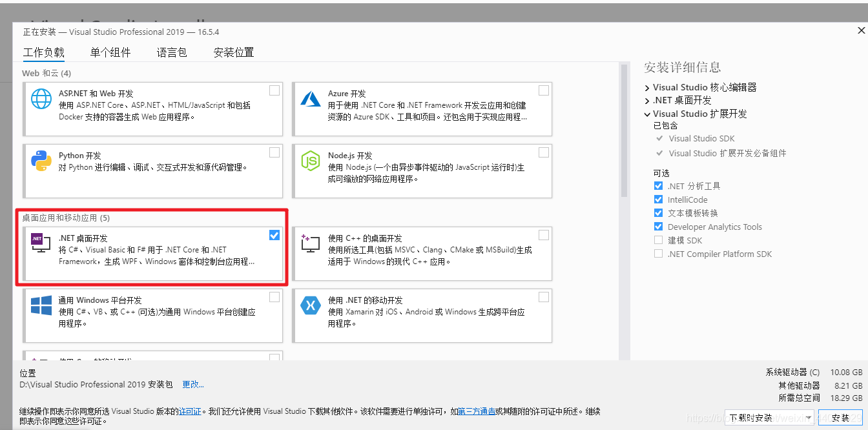Expand the .NET 桌面开发 details node
Image resolution: width=868 pixels, height=430 pixels.
[x=647, y=101]
